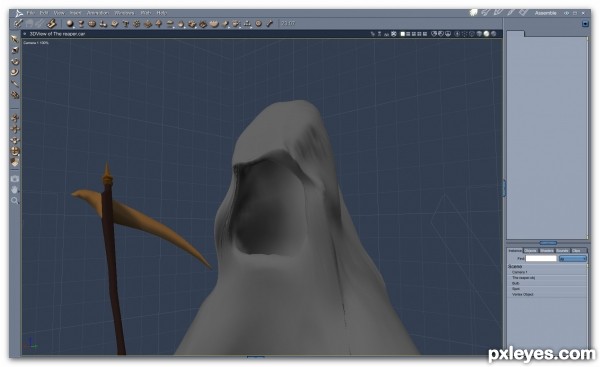Click the ring-shaped icon near toolbar end
Screen dimensions: 600x367
tap(258, 24)
